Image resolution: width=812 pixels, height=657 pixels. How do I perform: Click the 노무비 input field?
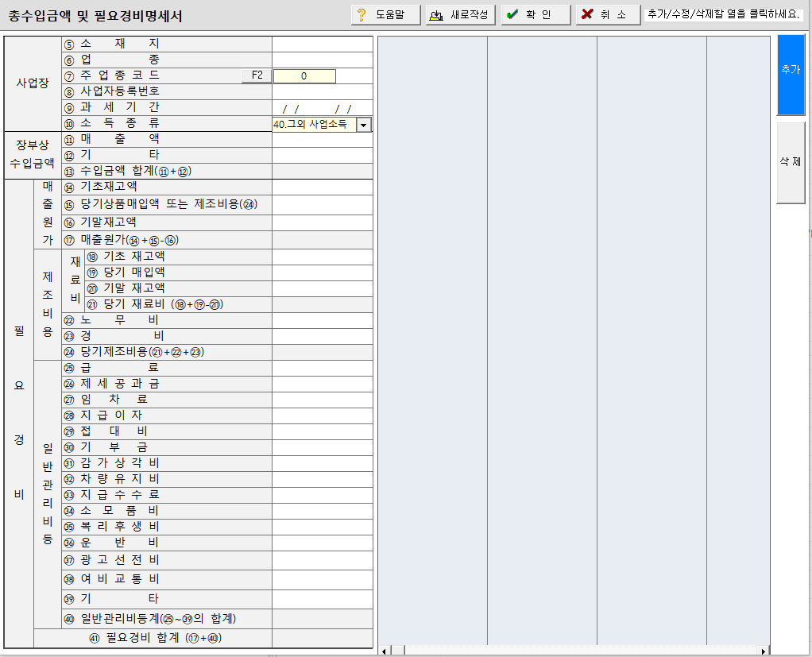tap(322, 320)
